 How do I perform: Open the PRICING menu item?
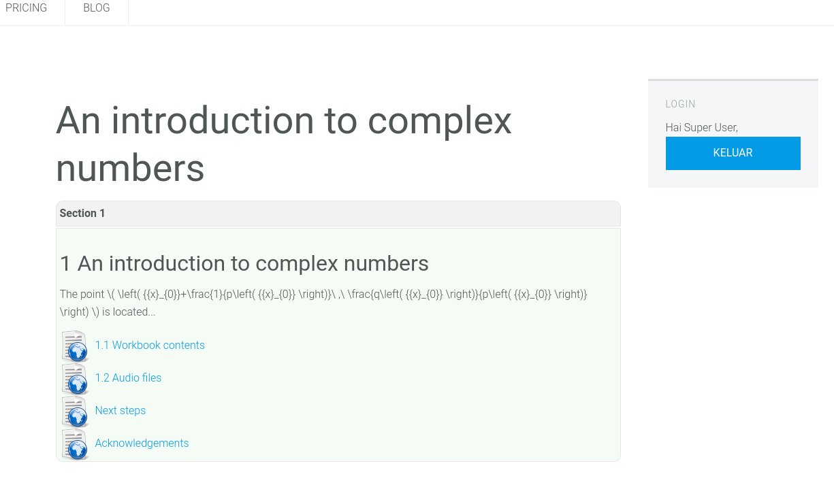27,8
